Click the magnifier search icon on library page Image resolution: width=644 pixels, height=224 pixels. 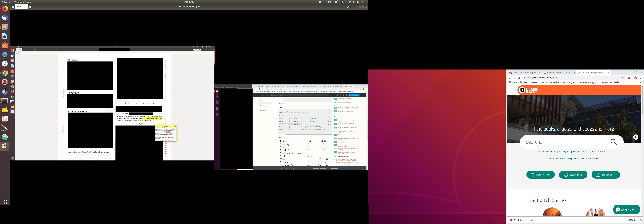click(614, 142)
